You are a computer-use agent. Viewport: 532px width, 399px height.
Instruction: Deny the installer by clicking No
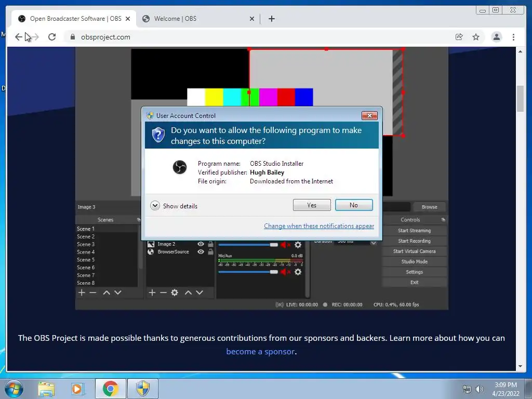tap(354, 205)
